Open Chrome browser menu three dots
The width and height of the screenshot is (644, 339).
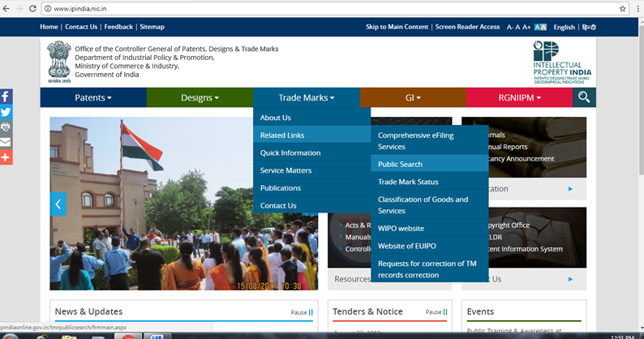point(638,9)
